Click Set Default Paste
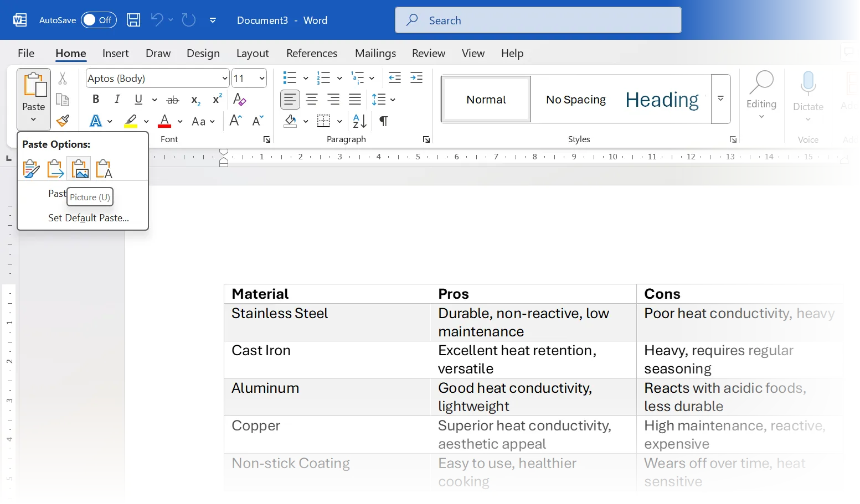Screen dimensions: 860x504 87,217
